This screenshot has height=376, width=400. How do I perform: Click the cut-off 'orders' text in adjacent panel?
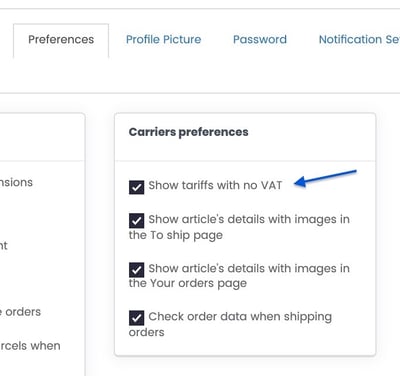[21, 312]
